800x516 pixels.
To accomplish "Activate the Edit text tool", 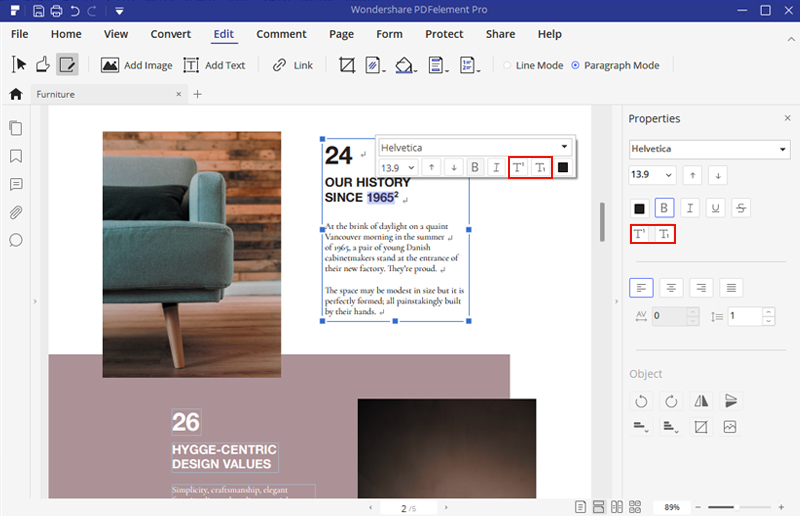I will coord(67,65).
